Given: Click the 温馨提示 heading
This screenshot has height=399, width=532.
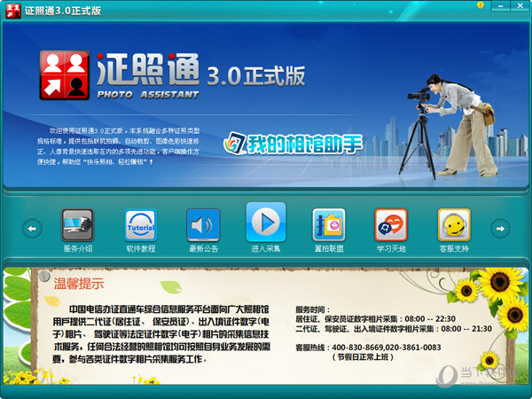Looking at the screenshot, I should click(x=79, y=284).
